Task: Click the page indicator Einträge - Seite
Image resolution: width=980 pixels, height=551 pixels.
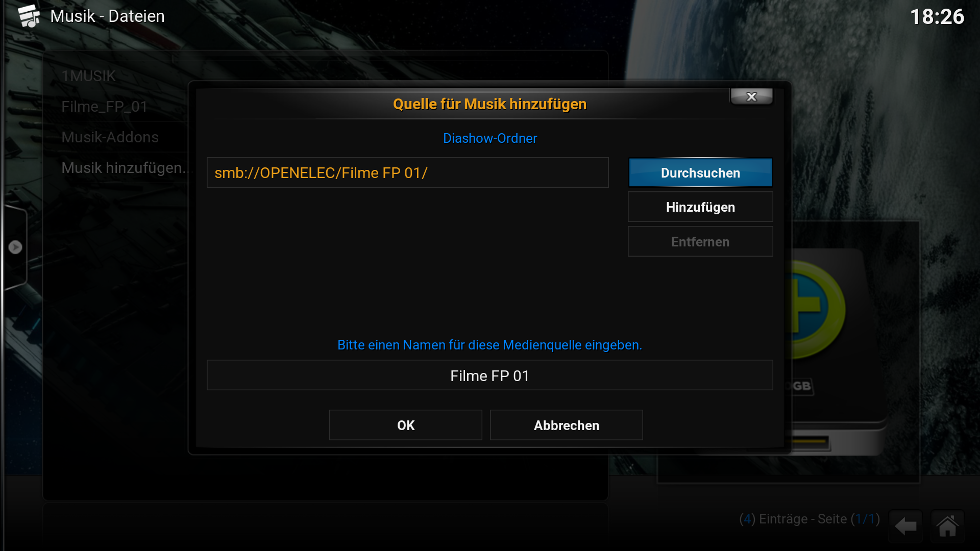Action: coord(810,519)
